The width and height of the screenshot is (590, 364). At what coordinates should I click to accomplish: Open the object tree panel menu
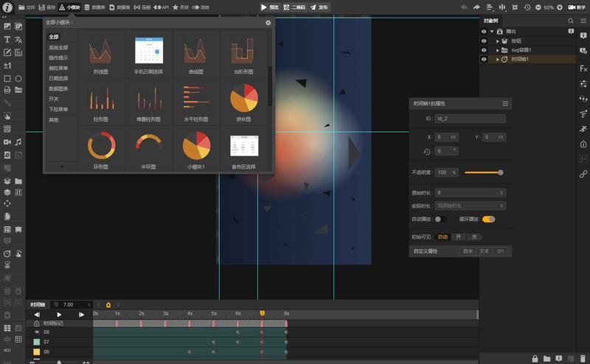point(583,21)
